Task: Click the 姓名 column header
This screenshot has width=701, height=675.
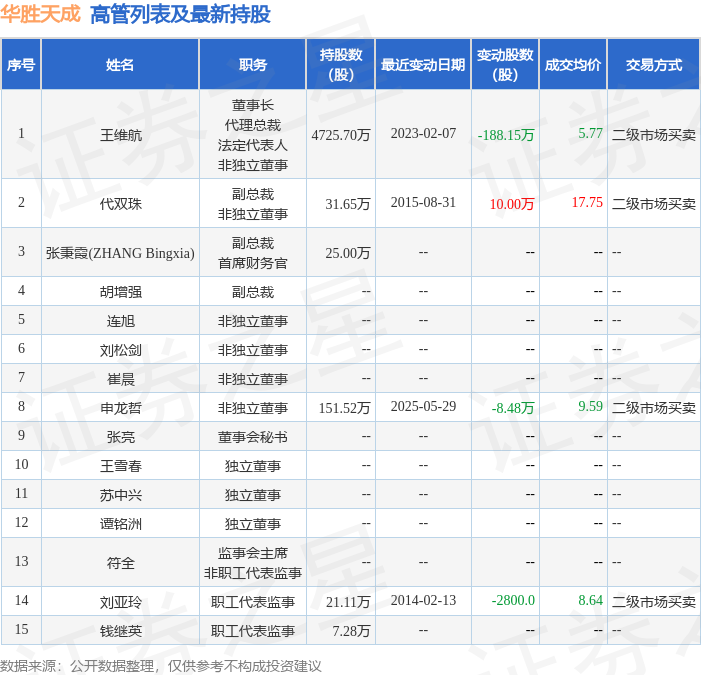Action: coord(120,64)
